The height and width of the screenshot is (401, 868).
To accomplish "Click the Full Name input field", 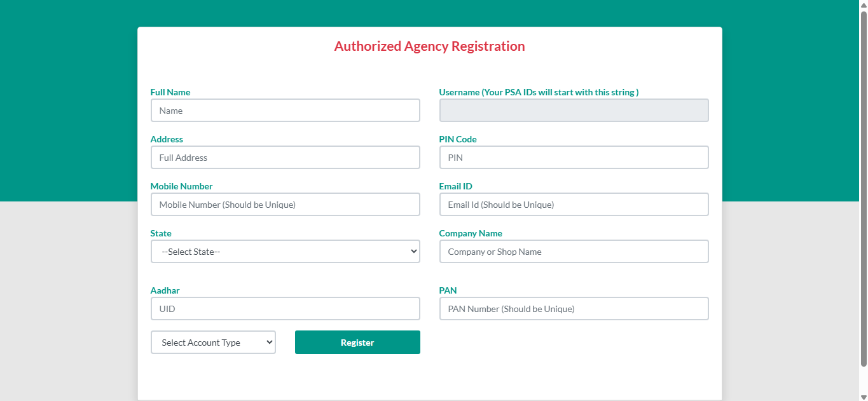I will (285, 111).
